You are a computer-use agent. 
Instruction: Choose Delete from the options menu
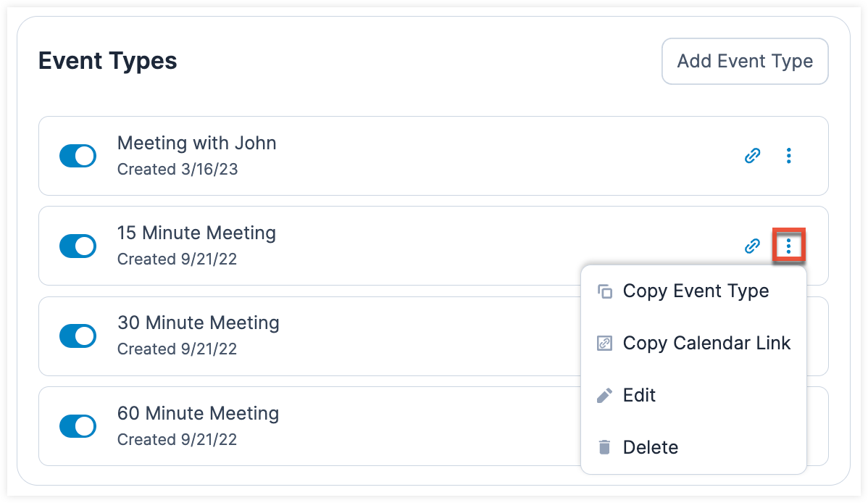click(x=651, y=447)
